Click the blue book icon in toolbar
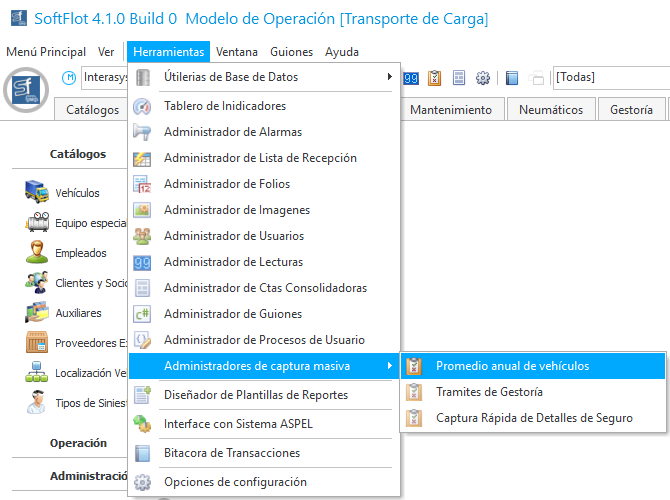Image resolution: width=670 pixels, height=500 pixels. click(512, 78)
